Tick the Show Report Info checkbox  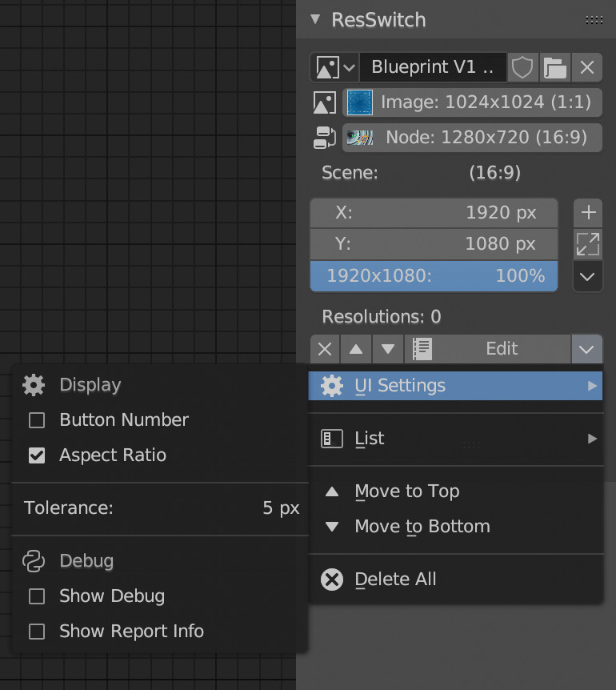click(37, 632)
